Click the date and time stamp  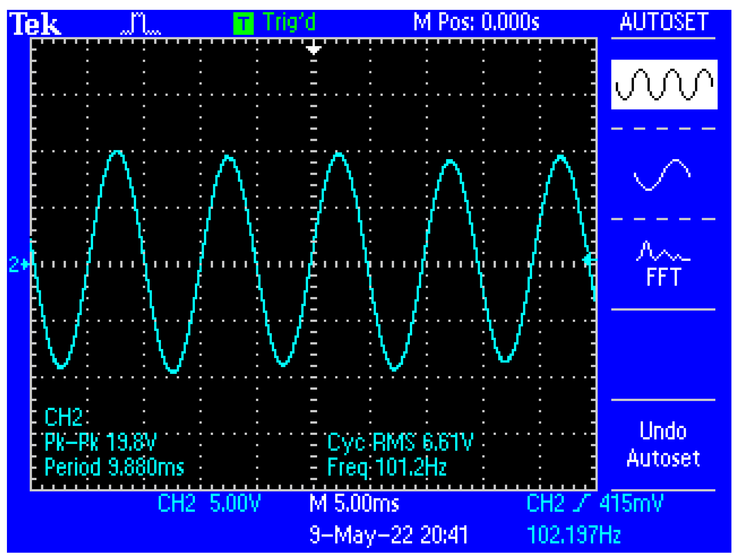388,535
